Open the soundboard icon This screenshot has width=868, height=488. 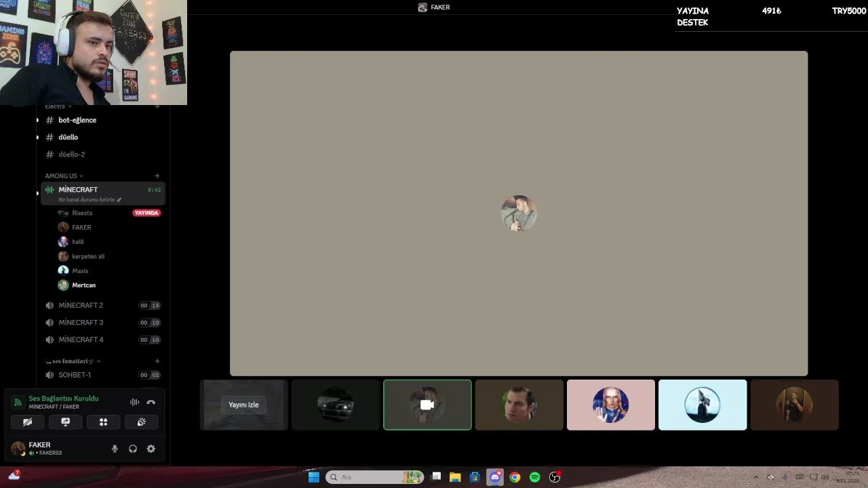tap(141, 422)
